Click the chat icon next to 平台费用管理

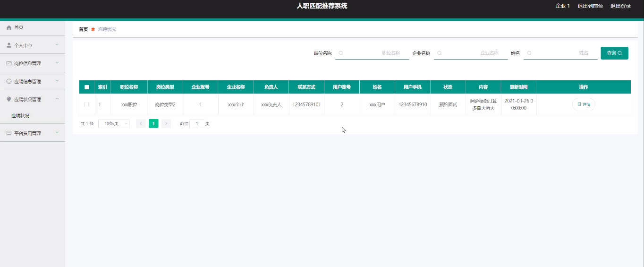click(x=9, y=133)
